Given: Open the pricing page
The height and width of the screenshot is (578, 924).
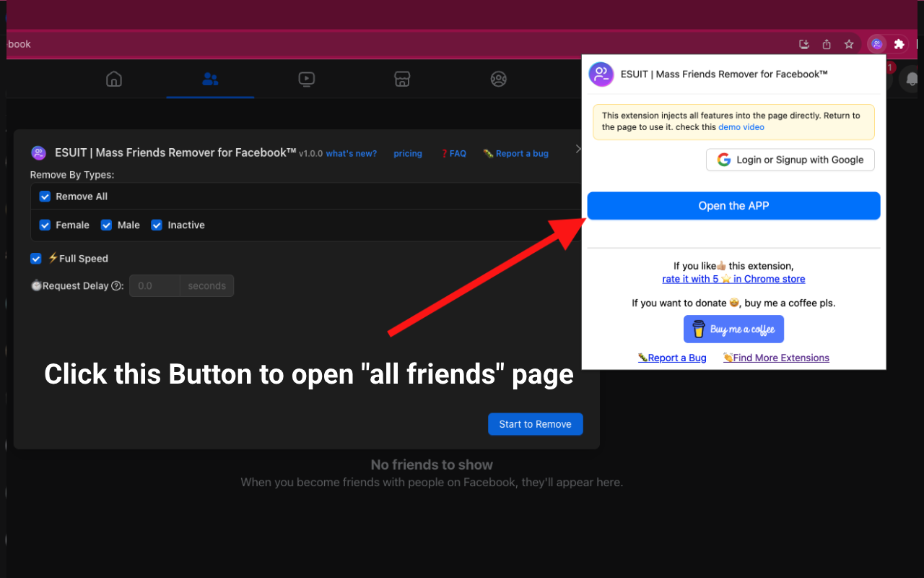Looking at the screenshot, I should point(408,153).
